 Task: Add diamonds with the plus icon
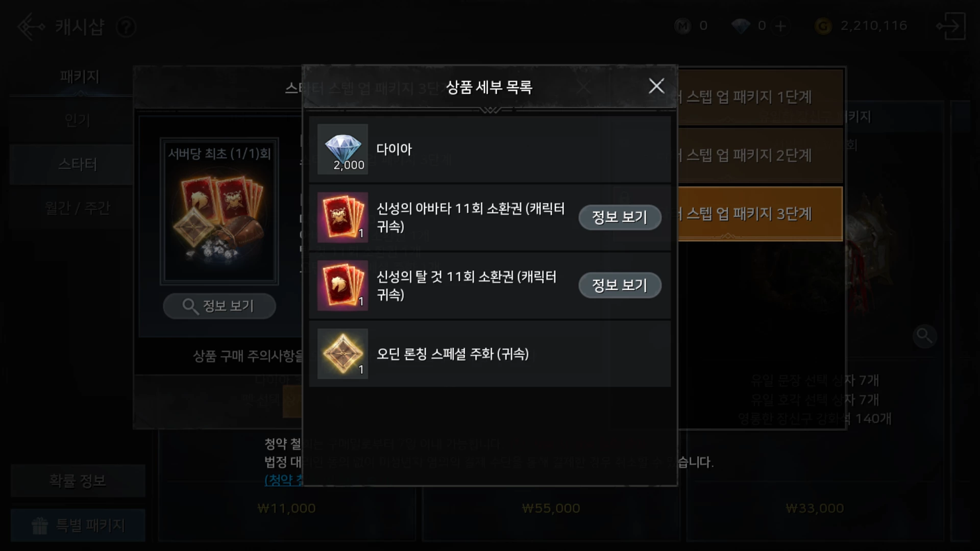tap(780, 26)
